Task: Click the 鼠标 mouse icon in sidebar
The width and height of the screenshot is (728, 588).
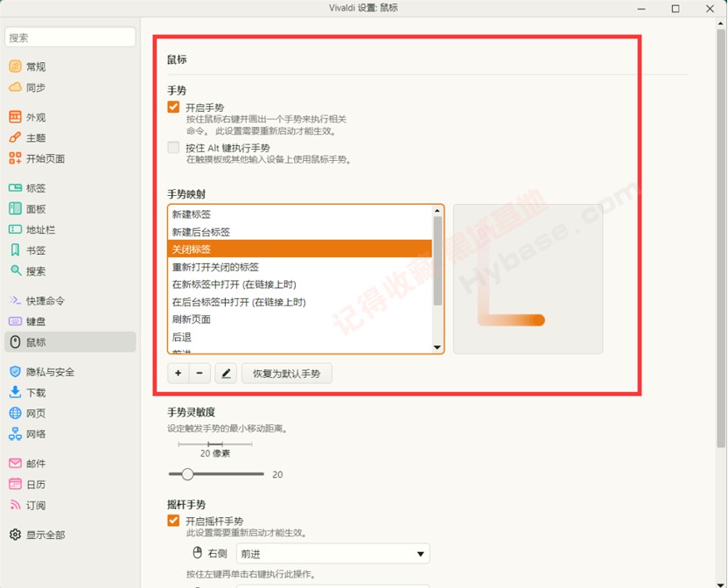Action: [x=16, y=342]
